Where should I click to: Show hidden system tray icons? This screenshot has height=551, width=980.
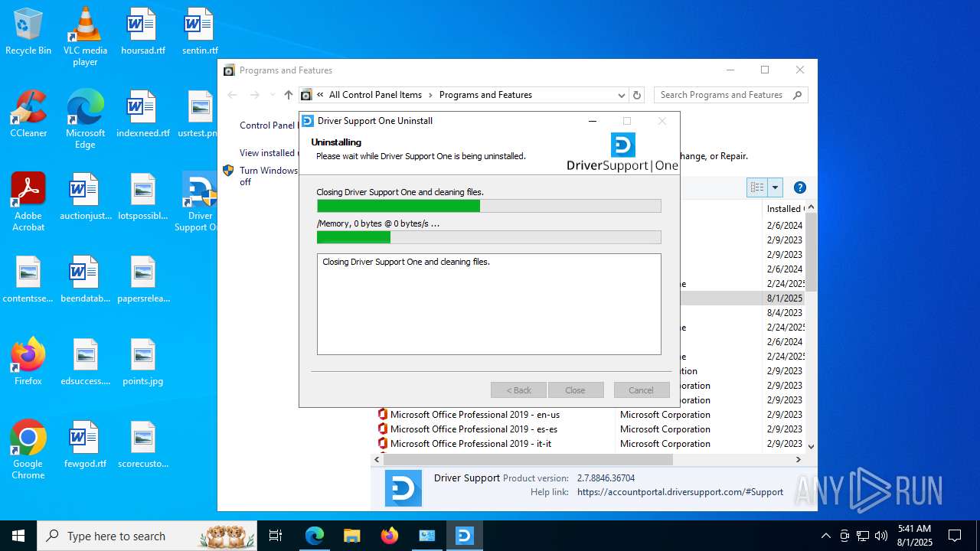click(x=825, y=536)
